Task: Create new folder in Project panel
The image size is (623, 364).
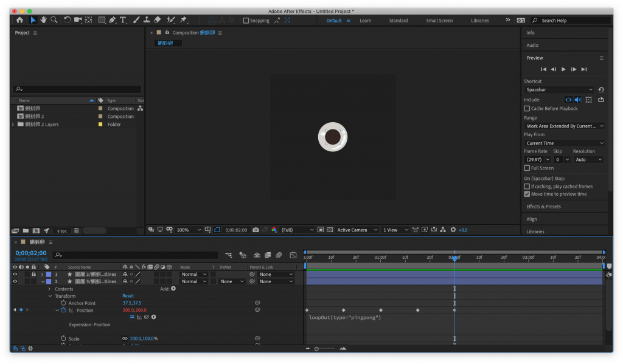Action: pos(26,231)
